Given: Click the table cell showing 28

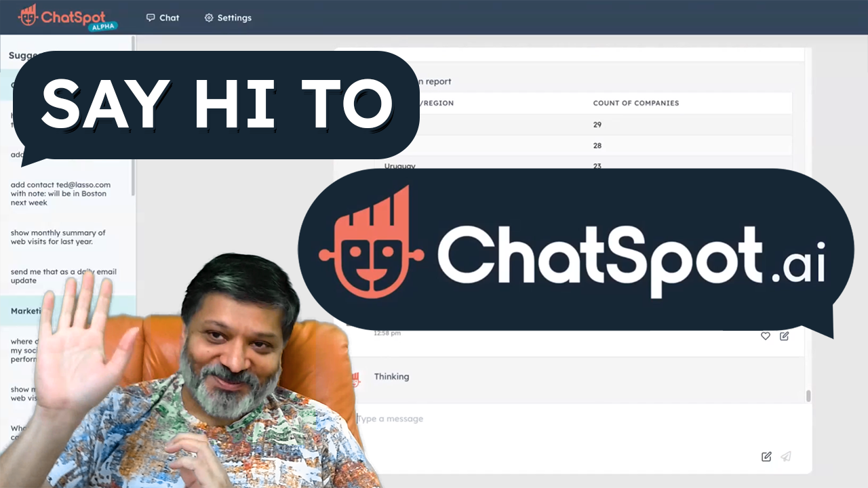Looking at the screenshot, I should click(597, 146).
